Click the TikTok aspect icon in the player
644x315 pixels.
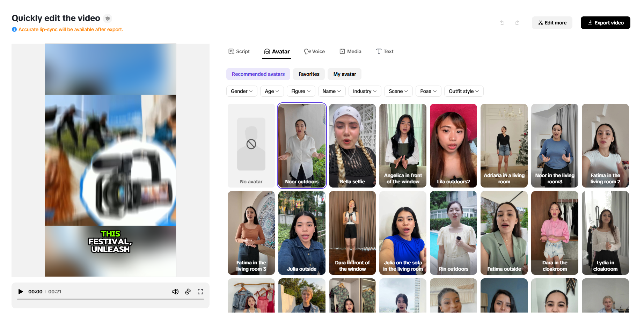pos(188,291)
